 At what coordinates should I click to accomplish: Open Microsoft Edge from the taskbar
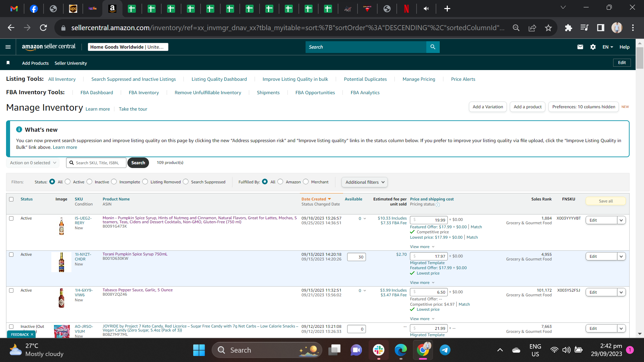(400, 350)
